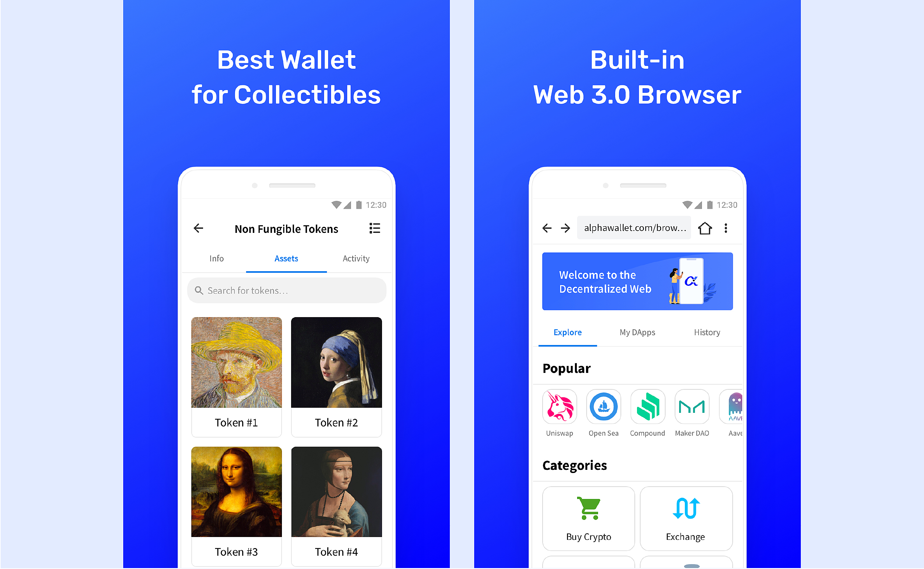The height and width of the screenshot is (569, 924).
Task: Switch to the Assets tab
Action: click(286, 259)
